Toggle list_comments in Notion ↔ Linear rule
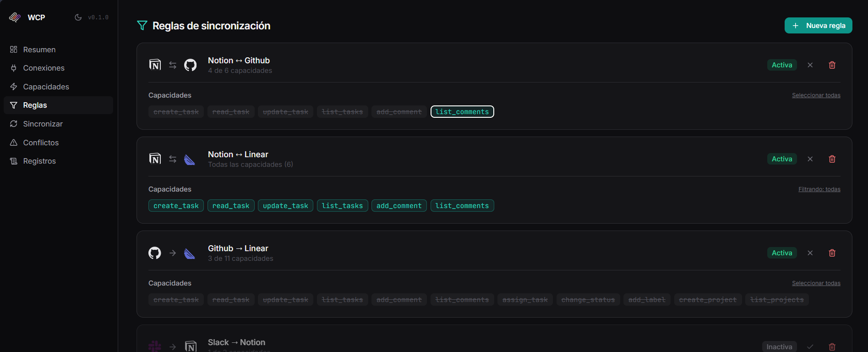 [x=462, y=206]
